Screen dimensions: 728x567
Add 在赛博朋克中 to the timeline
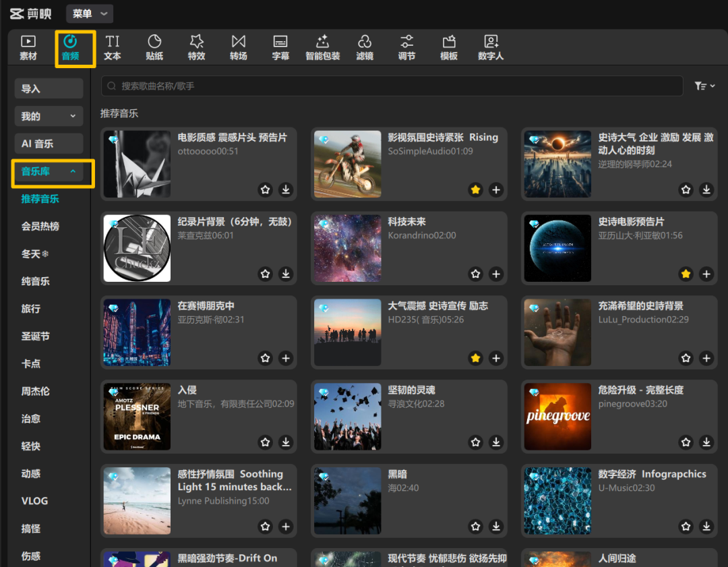(286, 358)
